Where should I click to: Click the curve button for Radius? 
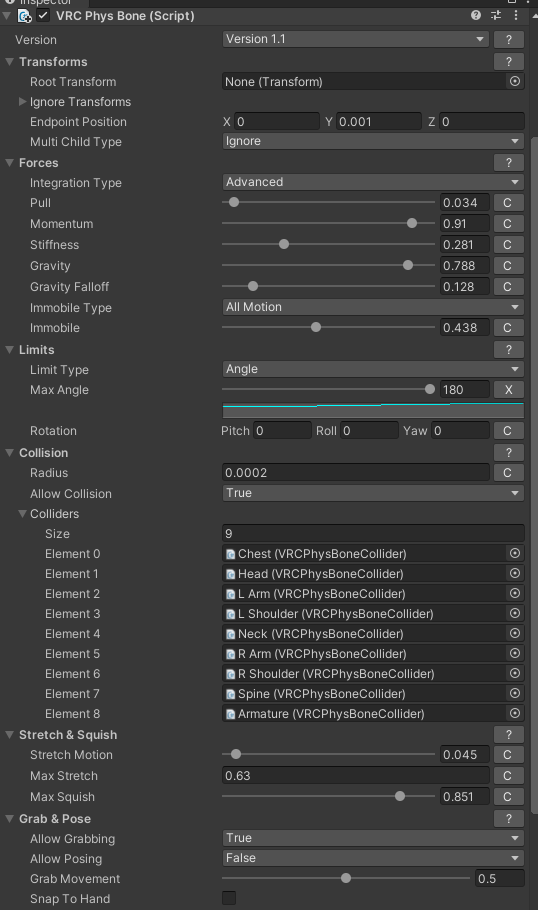(509, 472)
